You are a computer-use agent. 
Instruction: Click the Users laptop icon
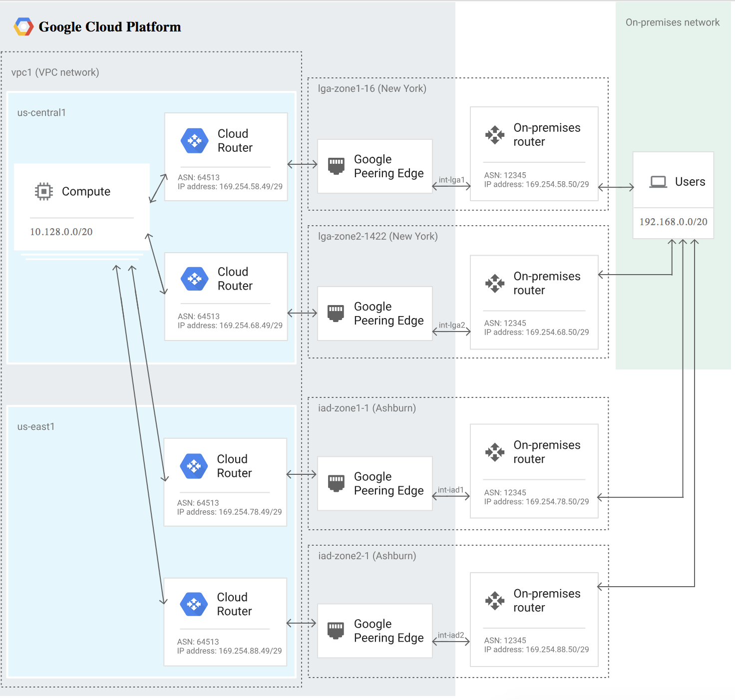point(658,182)
